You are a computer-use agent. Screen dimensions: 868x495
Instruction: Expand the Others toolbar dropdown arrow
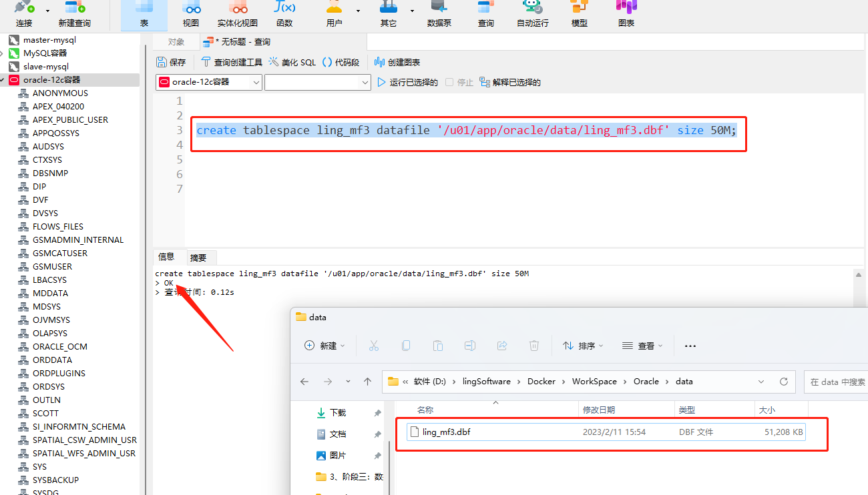pyautogui.click(x=412, y=11)
